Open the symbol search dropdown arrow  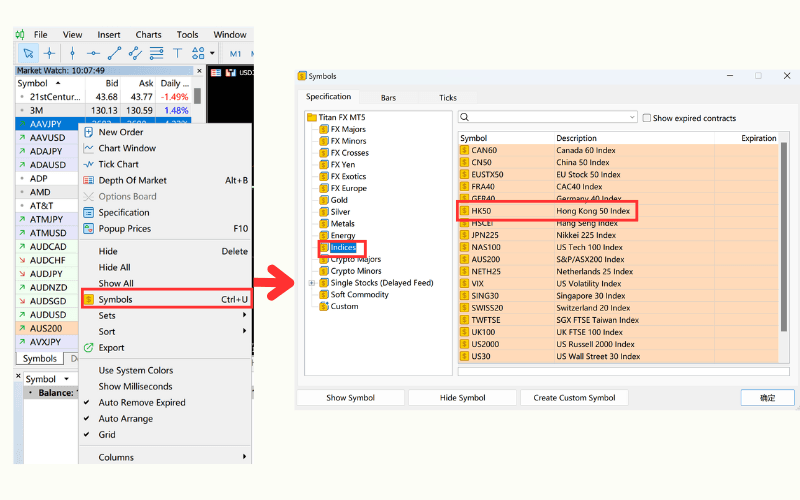point(630,117)
